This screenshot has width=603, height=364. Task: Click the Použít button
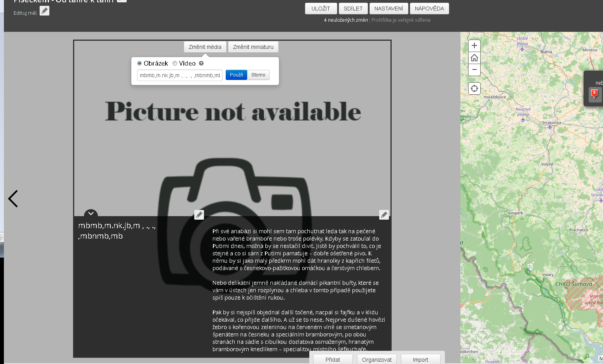click(236, 75)
